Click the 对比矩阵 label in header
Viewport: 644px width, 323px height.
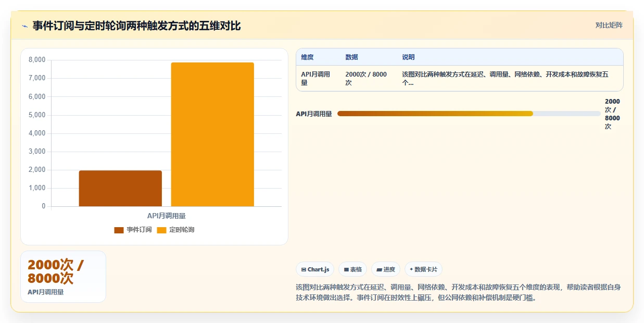(x=609, y=25)
